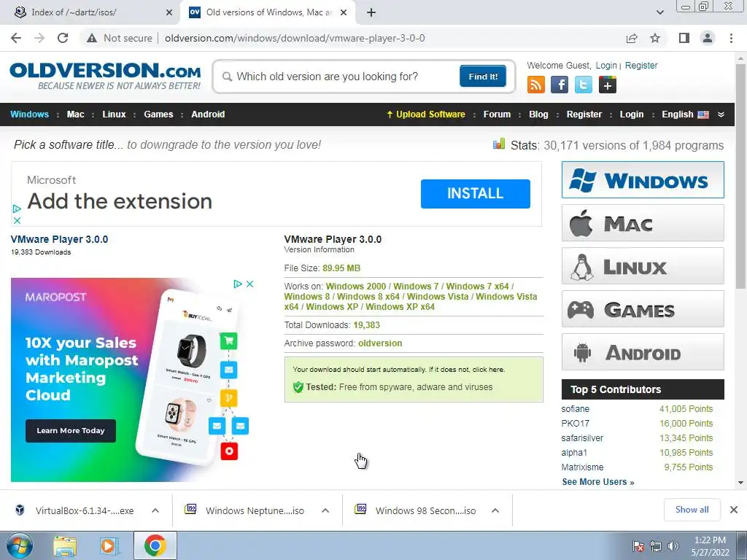Image resolution: width=747 pixels, height=560 pixels.
Task: Open Windows Explorer from the taskbar
Action: [x=65, y=546]
